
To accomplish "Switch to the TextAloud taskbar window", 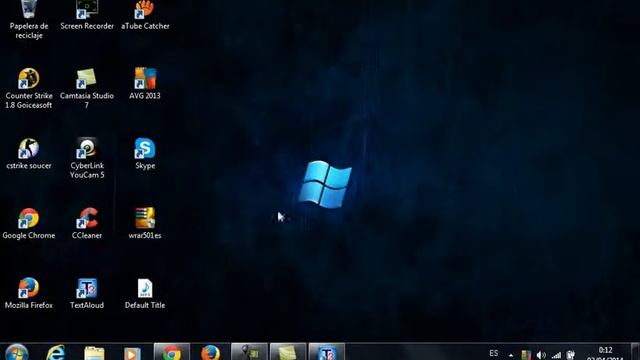I will (x=327, y=352).
